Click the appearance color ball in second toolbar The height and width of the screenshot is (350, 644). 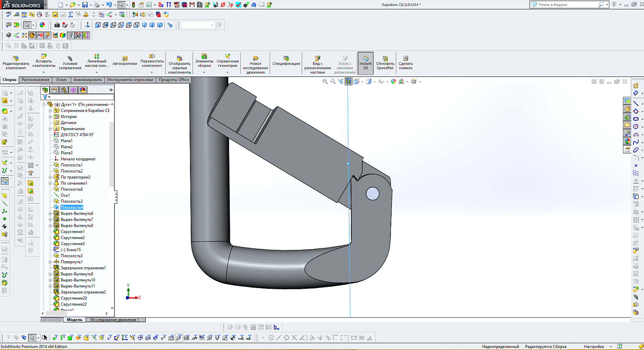pos(42,25)
